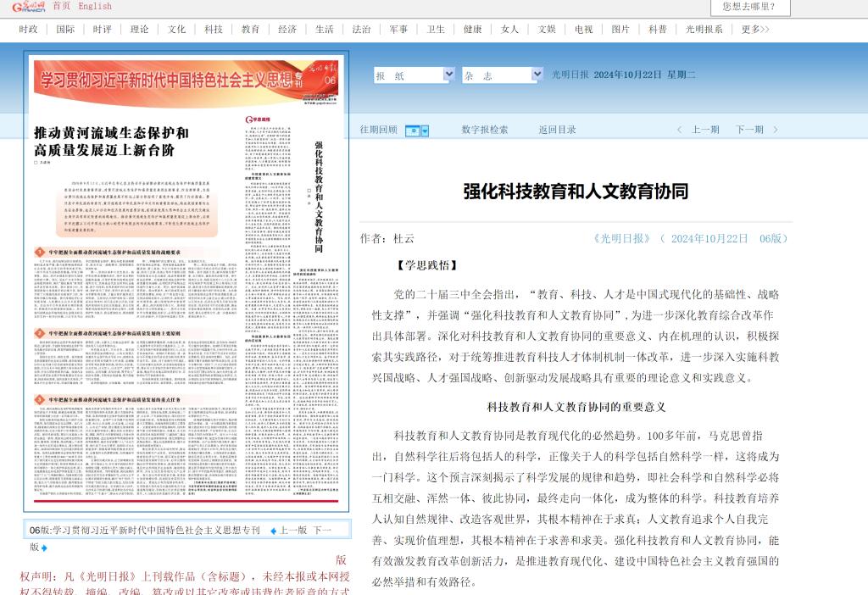This screenshot has width=868, height=595.
Task: Go to 首页 in the top bar
Action: pyautogui.click(x=62, y=6)
